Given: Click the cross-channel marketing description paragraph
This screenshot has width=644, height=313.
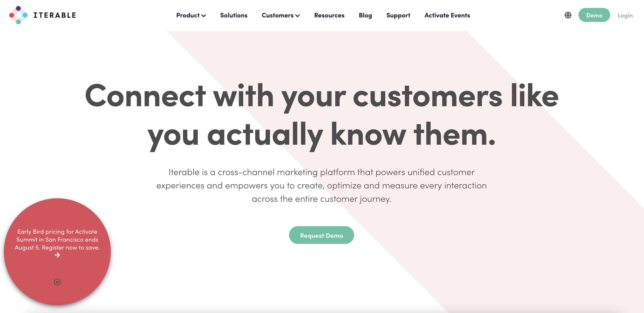Looking at the screenshot, I should 321,186.
